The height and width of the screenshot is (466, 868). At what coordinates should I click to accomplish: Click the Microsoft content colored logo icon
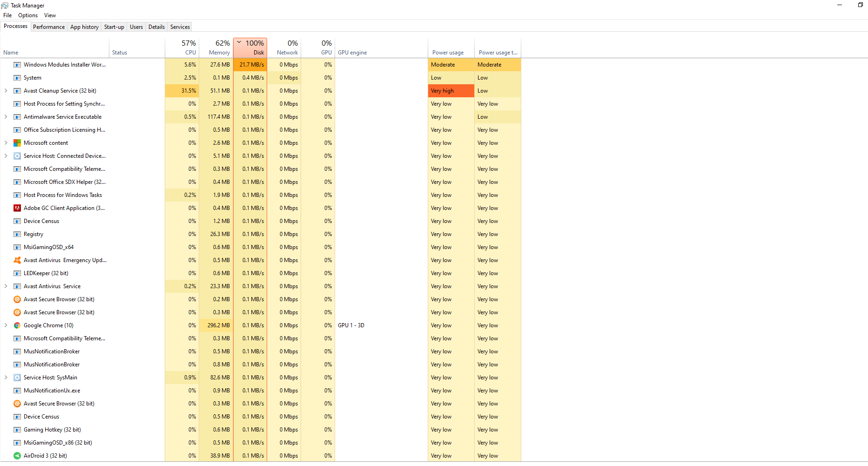pyautogui.click(x=17, y=143)
